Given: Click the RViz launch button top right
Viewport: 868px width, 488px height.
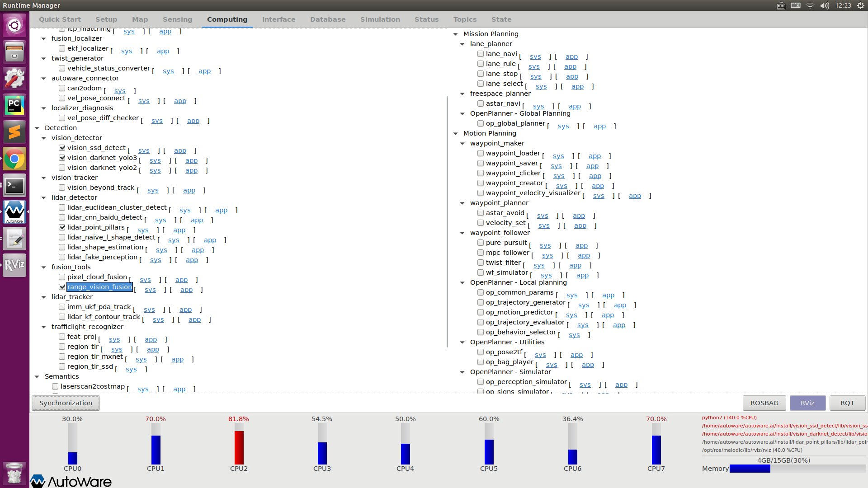Looking at the screenshot, I should pos(807,403).
